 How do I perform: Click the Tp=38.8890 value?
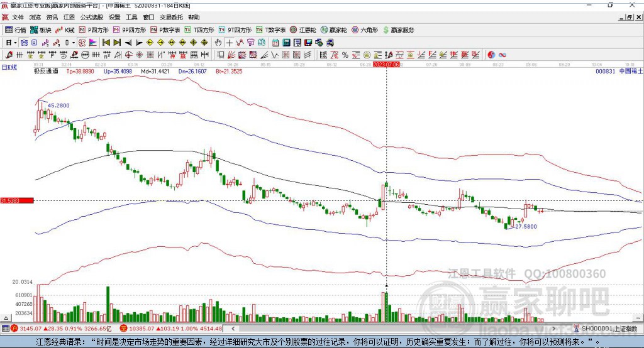tap(80, 71)
